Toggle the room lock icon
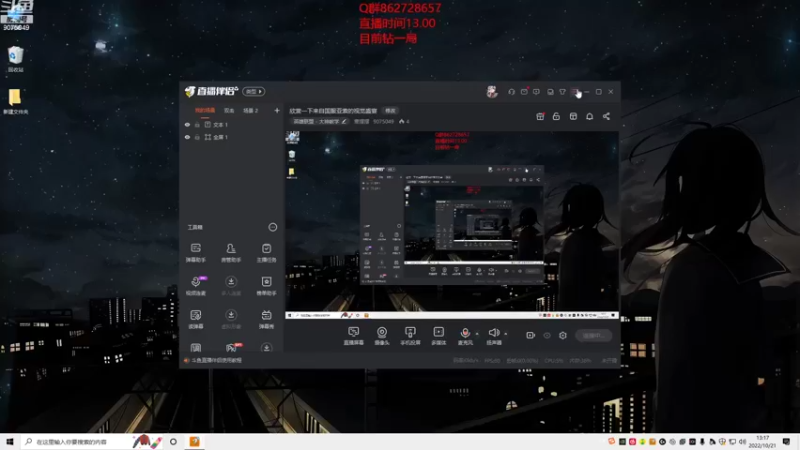The image size is (800, 450). 556,116
